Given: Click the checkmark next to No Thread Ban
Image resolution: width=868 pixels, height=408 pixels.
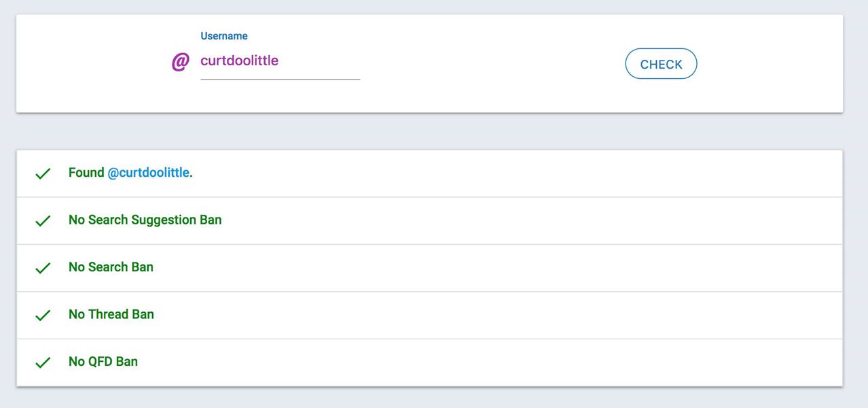Looking at the screenshot, I should click(43, 316).
